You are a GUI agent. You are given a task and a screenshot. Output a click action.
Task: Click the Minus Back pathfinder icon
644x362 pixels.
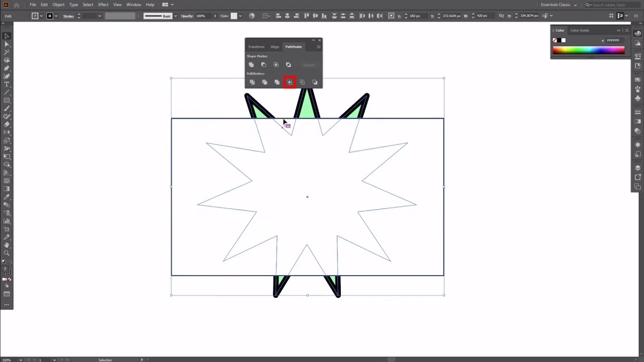[314, 82]
